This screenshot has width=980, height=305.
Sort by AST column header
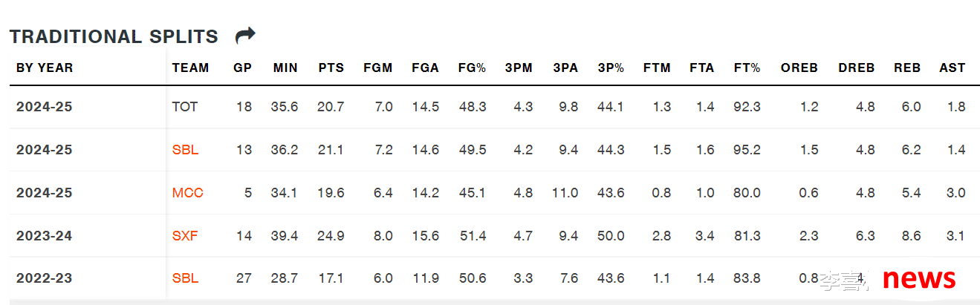point(953,68)
